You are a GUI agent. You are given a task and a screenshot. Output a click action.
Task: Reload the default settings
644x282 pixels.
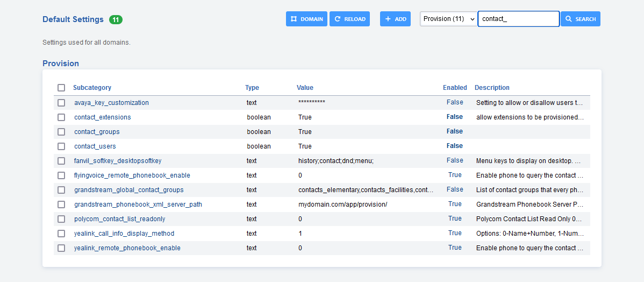349,19
